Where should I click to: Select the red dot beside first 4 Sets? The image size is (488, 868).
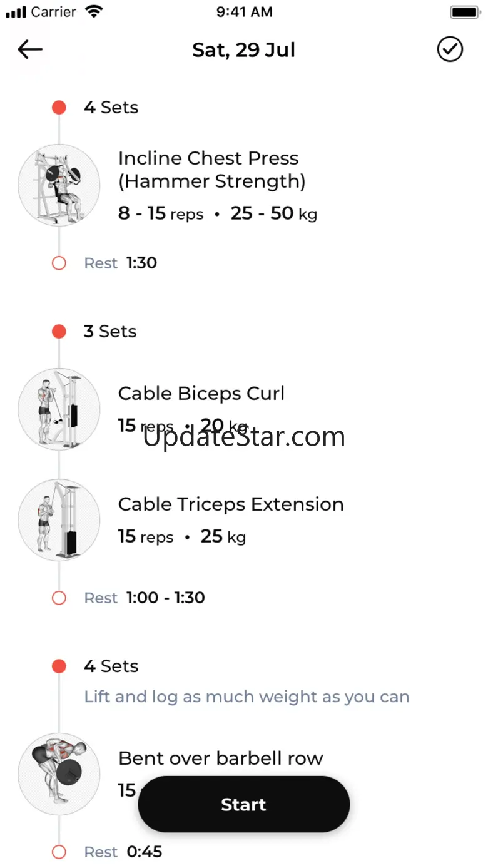point(59,108)
